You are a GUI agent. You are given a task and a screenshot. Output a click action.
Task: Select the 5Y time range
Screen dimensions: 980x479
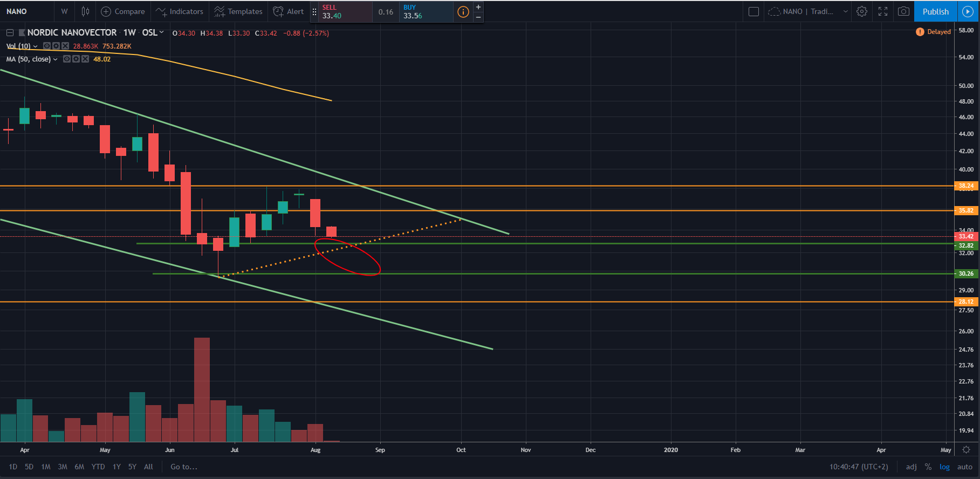[132, 467]
